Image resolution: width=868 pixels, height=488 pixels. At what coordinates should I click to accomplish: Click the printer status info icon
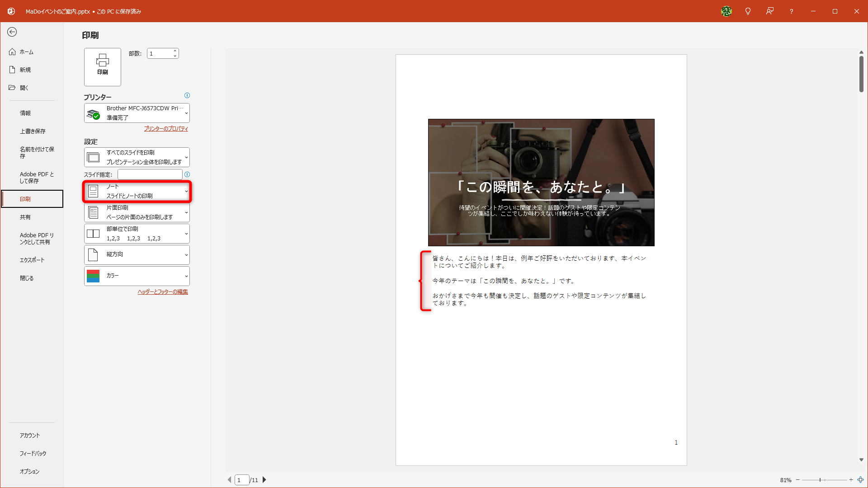pos(187,95)
